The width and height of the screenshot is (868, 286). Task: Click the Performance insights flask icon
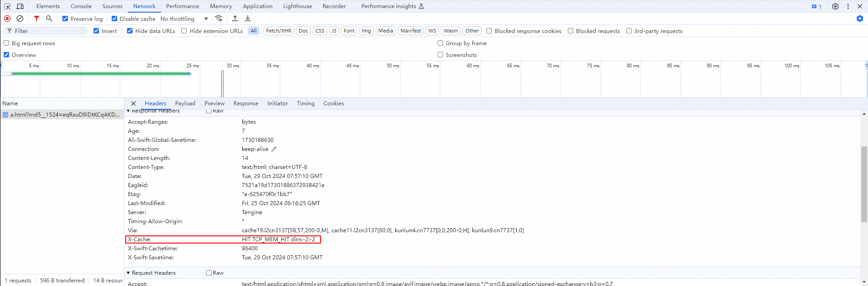coord(421,6)
